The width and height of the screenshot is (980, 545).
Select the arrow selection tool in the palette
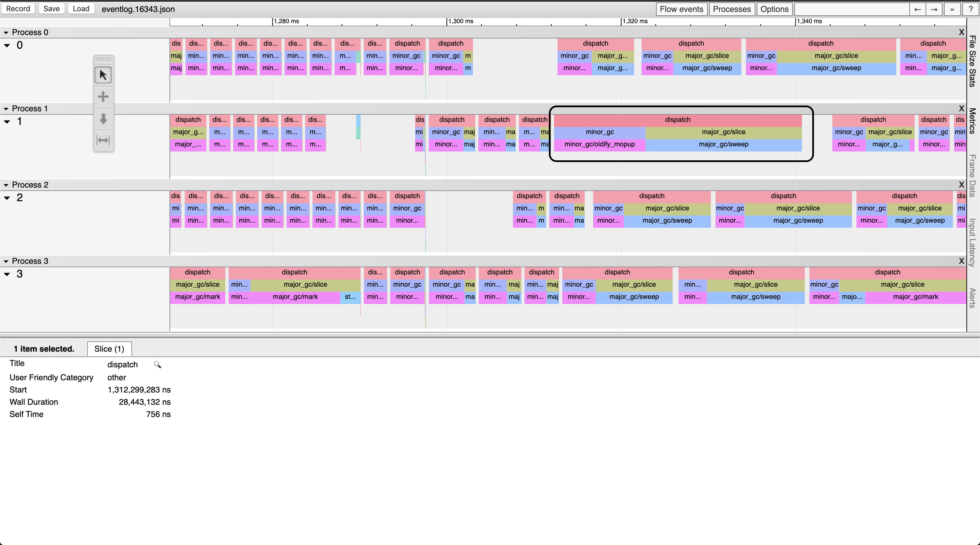click(x=103, y=75)
